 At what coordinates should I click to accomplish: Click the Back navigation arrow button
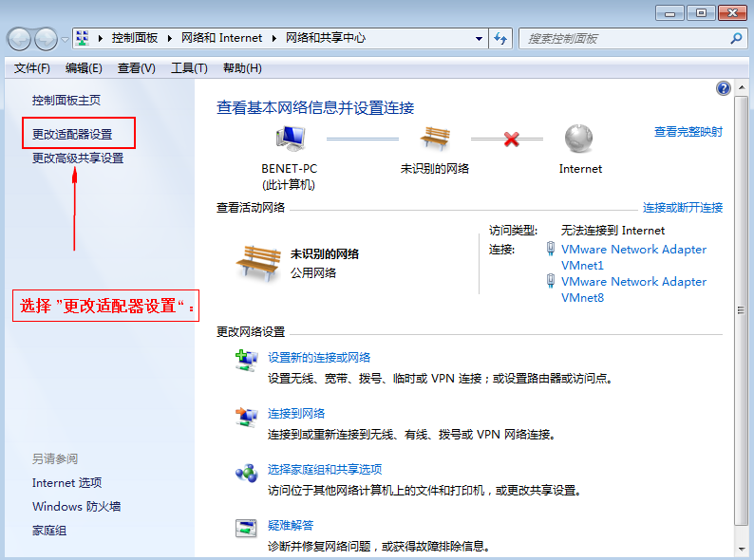coord(20,39)
